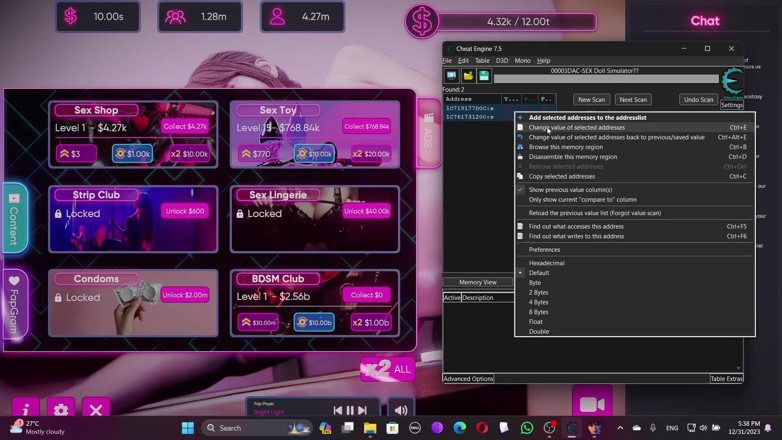Screen dimensions: 782x440
Task: Open Cheat Engine Settings
Action: pos(732,105)
